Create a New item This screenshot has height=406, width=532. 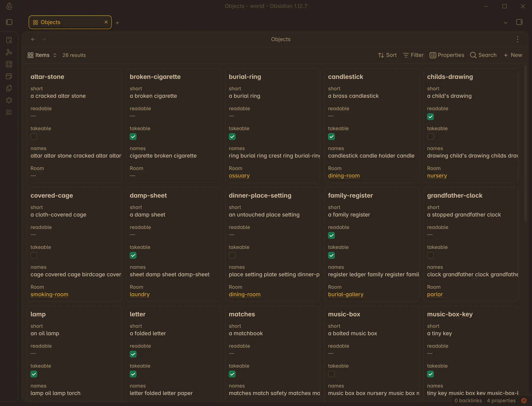513,55
